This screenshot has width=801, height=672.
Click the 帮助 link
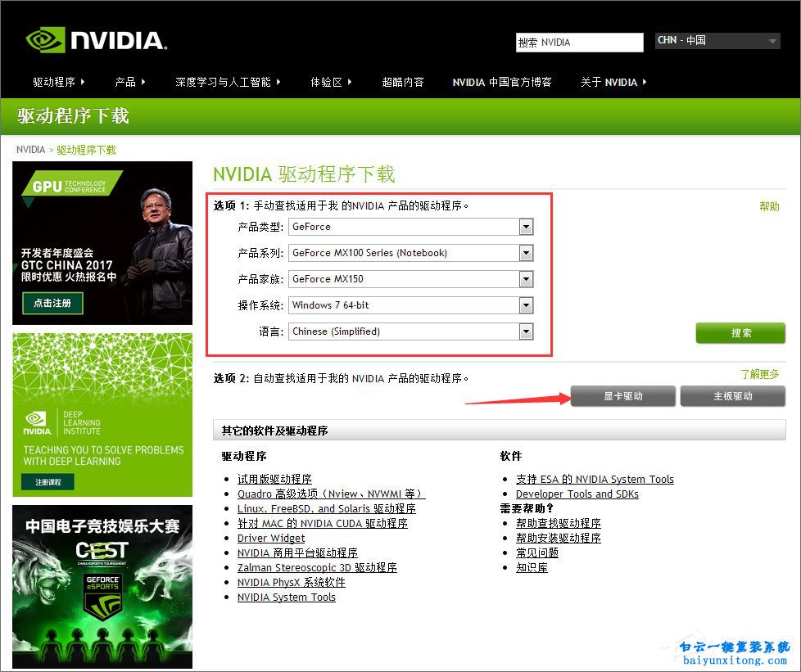[x=769, y=206]
